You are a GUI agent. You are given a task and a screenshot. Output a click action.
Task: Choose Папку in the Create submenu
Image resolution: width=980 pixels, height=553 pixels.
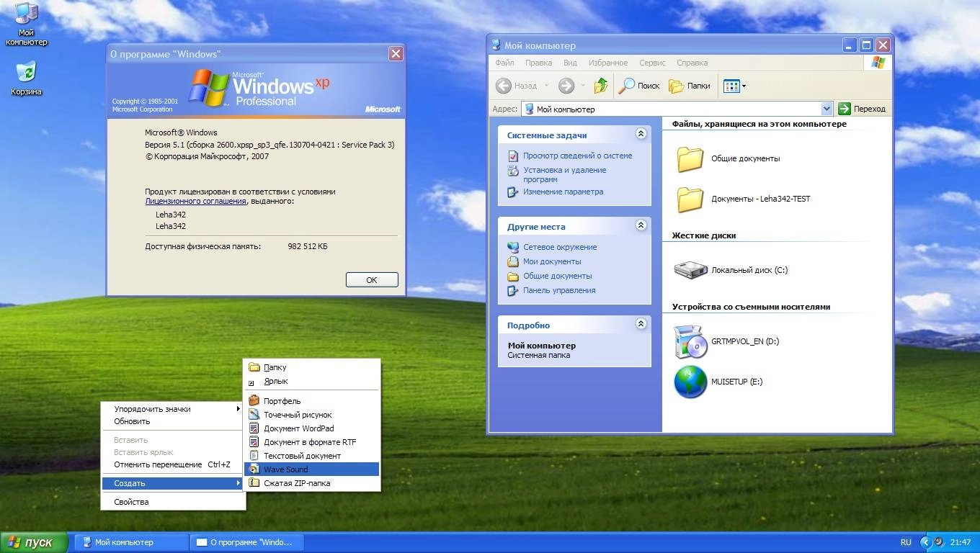pyautogui.click(x=311, y=367)
